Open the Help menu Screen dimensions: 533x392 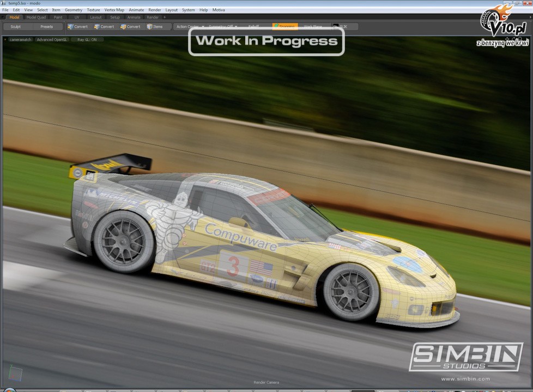204,10
